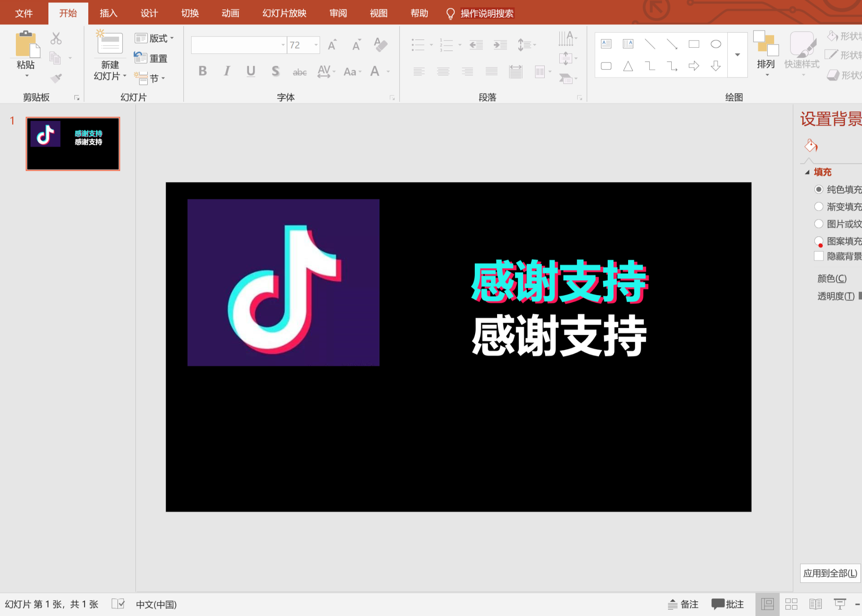Decrease font size

357,45
